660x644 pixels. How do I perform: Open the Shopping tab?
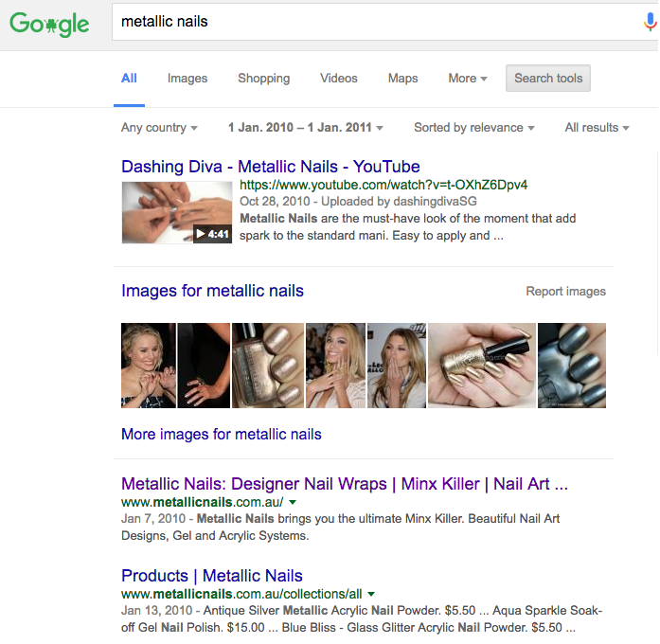[264, 79]
